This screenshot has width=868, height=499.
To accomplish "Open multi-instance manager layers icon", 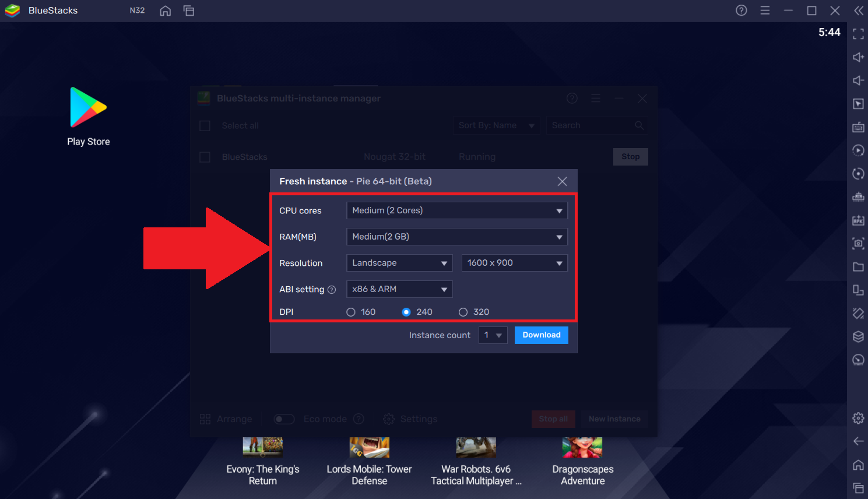I will [x=858, y=337].
